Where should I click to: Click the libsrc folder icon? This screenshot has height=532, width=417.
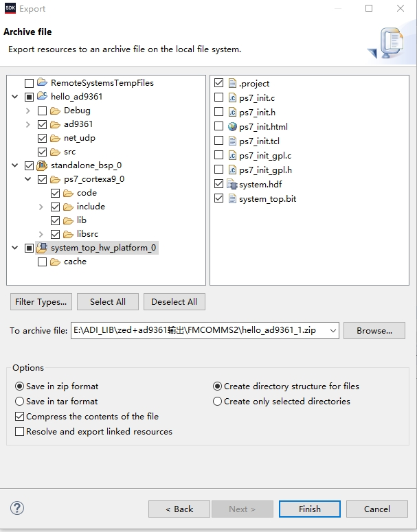(x=68, y=234)
